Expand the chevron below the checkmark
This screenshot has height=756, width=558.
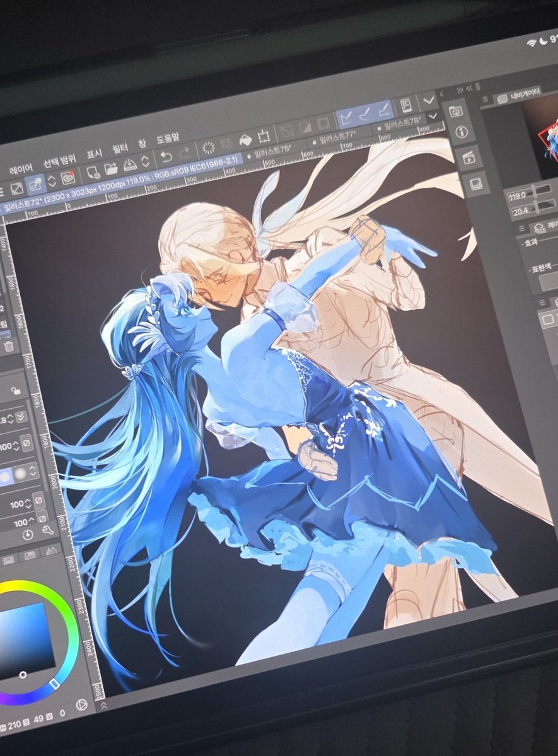(x=433, y=117)
